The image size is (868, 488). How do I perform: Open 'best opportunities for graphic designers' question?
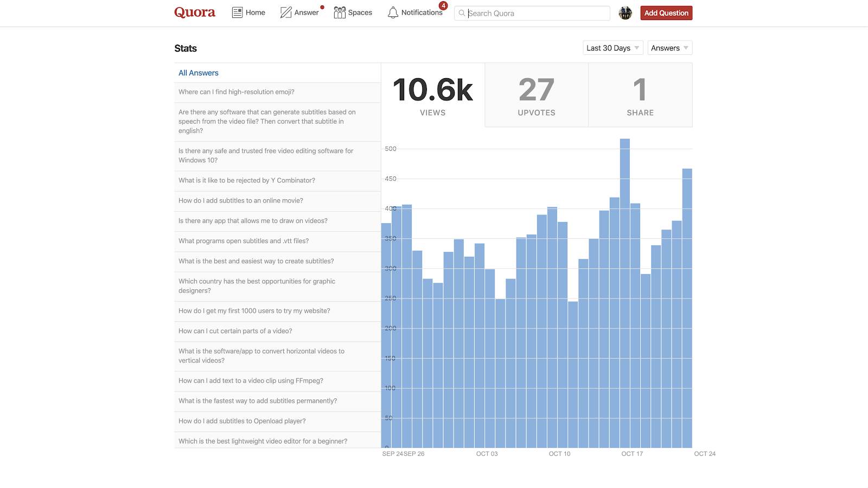(x=277, y=286)
